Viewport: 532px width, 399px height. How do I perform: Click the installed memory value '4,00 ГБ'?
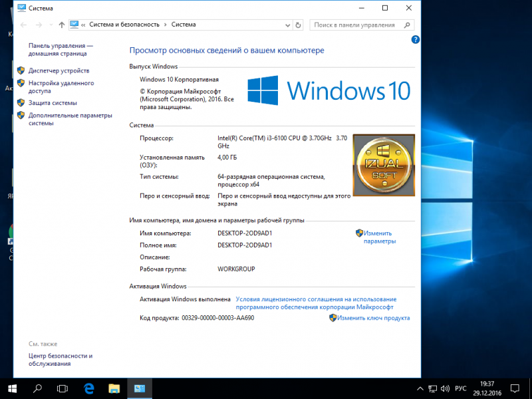coord(227,158)
